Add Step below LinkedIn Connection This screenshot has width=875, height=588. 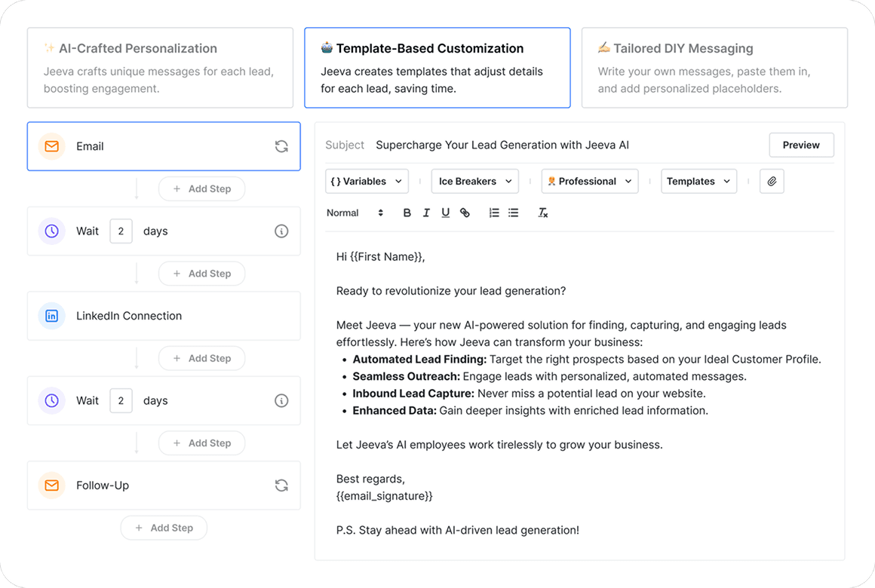(202, 358)
